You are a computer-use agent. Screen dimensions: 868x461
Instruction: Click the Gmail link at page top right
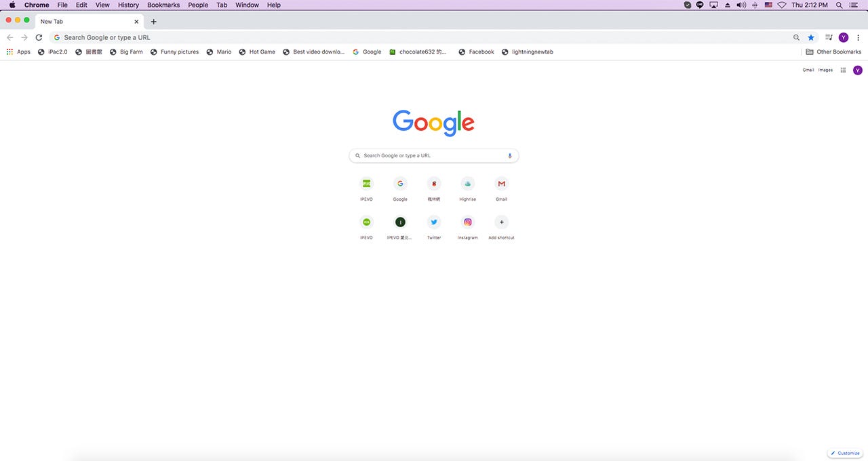tap(808, 70)
